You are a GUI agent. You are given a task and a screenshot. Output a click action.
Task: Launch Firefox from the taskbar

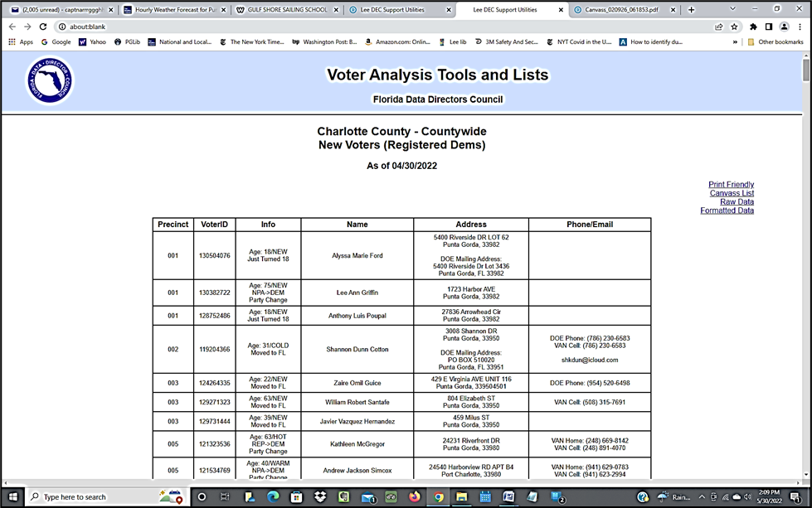click(415, 497)
